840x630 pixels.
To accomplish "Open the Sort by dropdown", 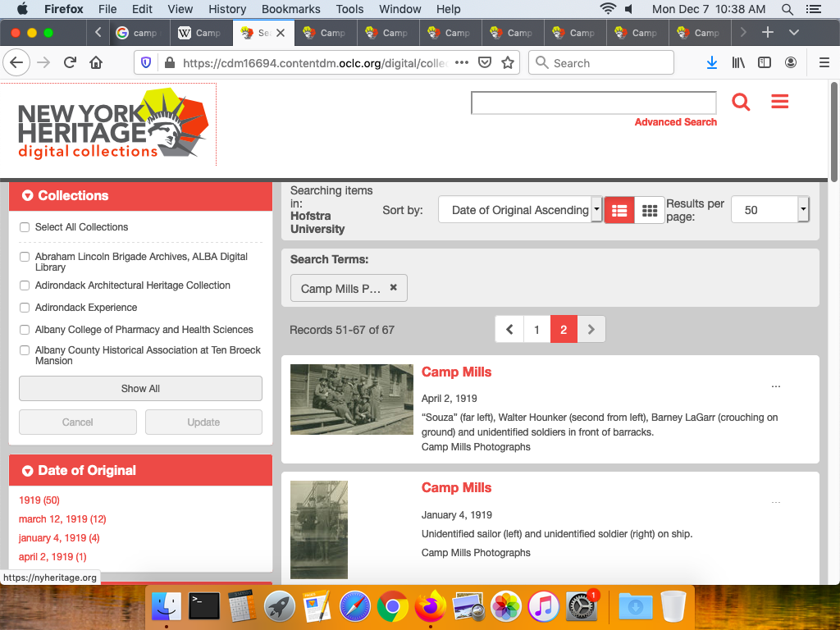I will tap(520, 210).
